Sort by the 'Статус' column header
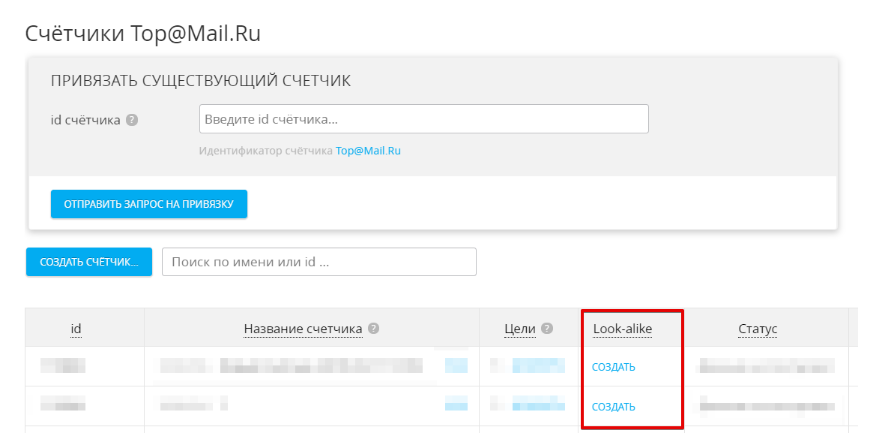 [x=758, y=329]
